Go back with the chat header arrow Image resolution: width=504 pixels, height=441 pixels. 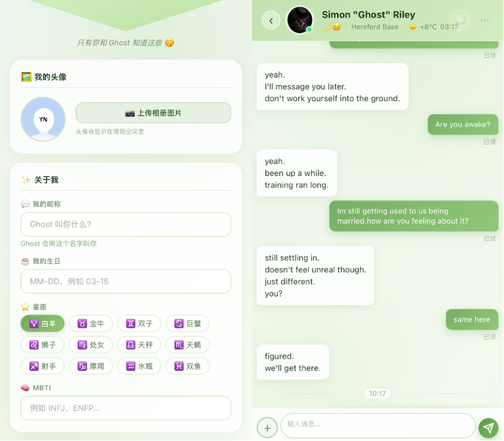(x=271, y=21)
